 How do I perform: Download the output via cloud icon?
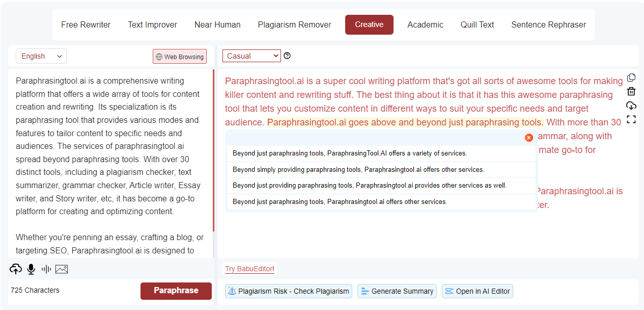click(x=631, y=106)
